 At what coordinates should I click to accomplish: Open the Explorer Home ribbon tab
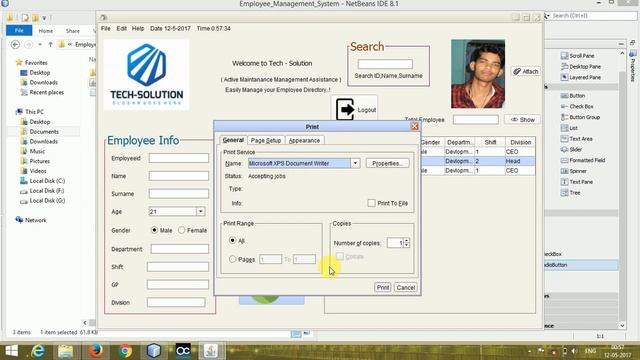click(46, 31)
